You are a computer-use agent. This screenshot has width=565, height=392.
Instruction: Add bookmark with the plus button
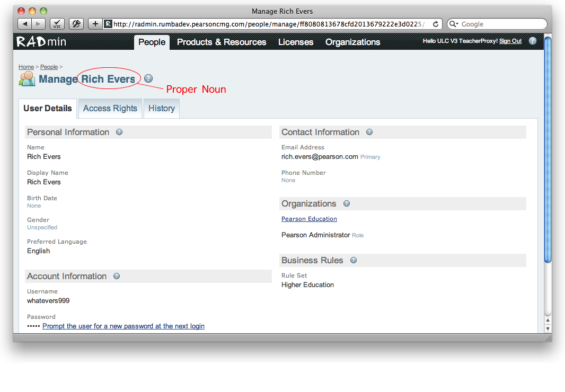pos(95,24)
